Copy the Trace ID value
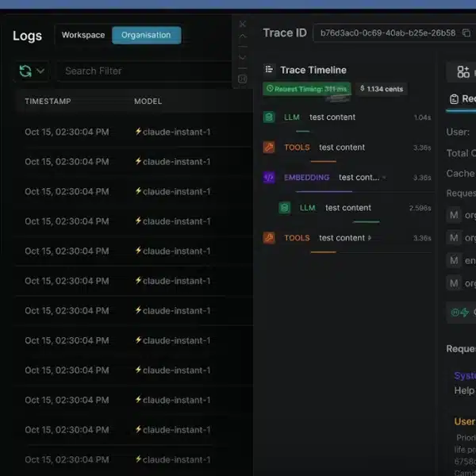This screenshot has height=476, width=476. click(x=466, y=33)
